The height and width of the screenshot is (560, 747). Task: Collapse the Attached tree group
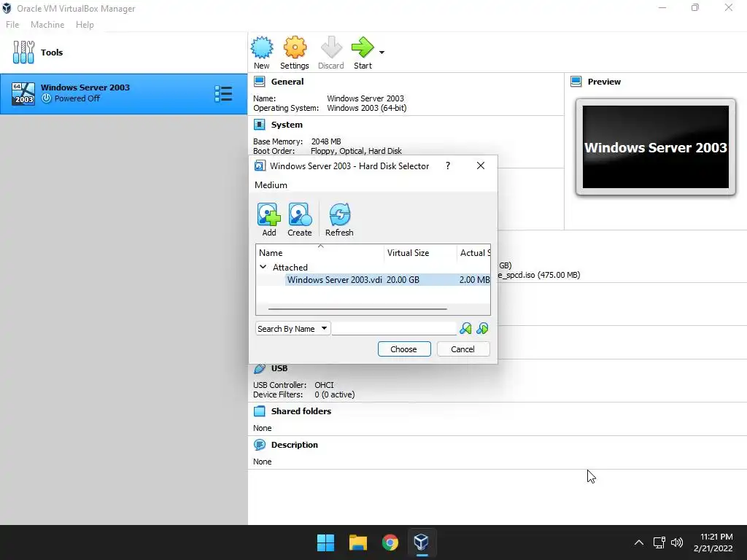coord(263,267)
